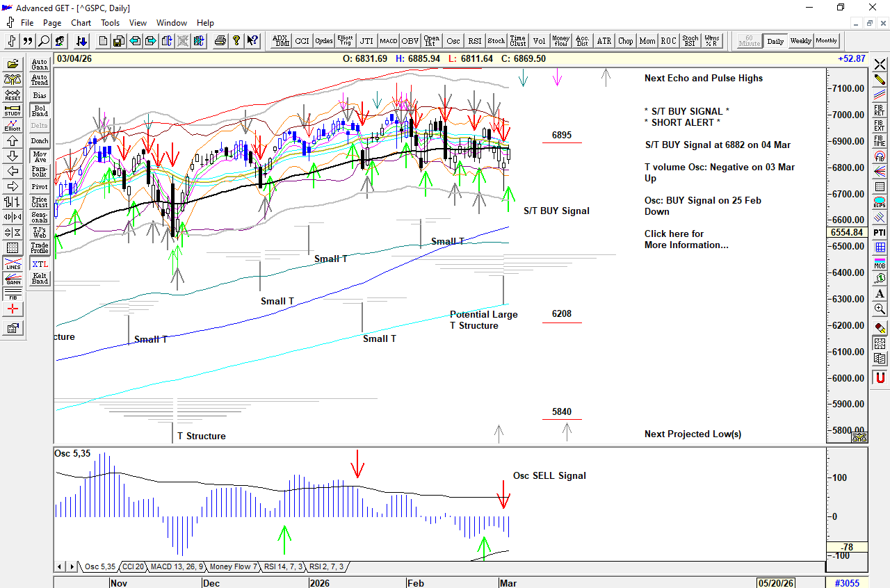The height and width of the screenshot is (588, 890).
Task: Click the 05/20/26 date box
Action: 777,582
